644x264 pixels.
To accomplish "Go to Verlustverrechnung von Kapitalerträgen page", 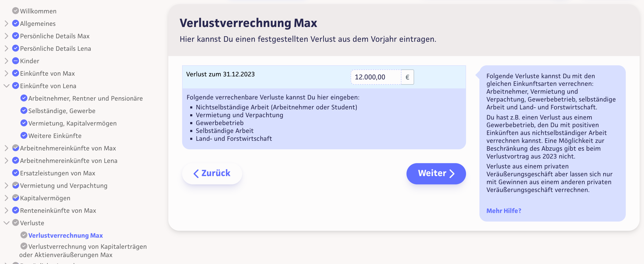I will pos(87,246).
